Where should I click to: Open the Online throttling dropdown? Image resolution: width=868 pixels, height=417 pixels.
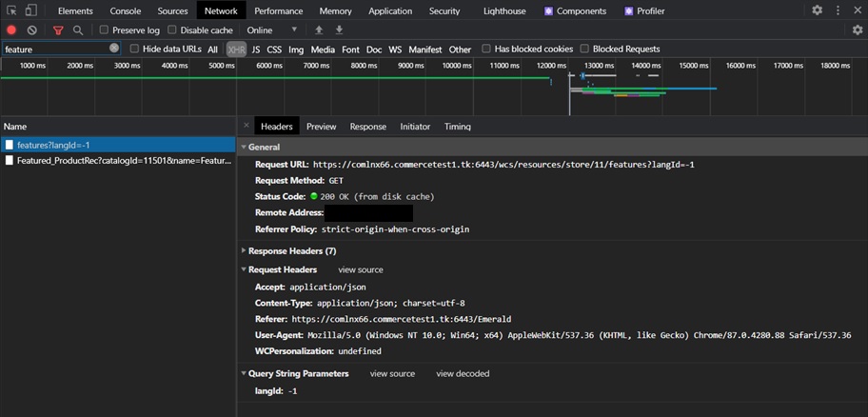coord(272,30)
